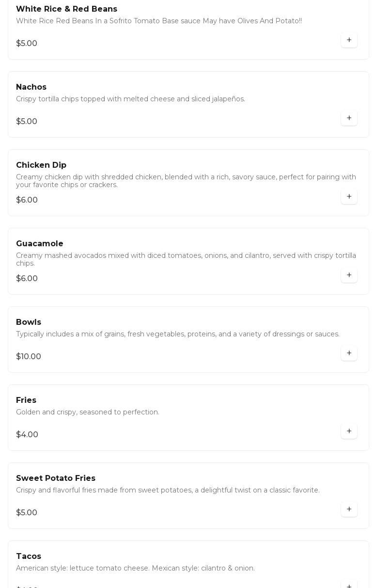The height and width of the screenshot is (588, 377).
Task: Open the Tacos item heading
Action: [29, 556]
